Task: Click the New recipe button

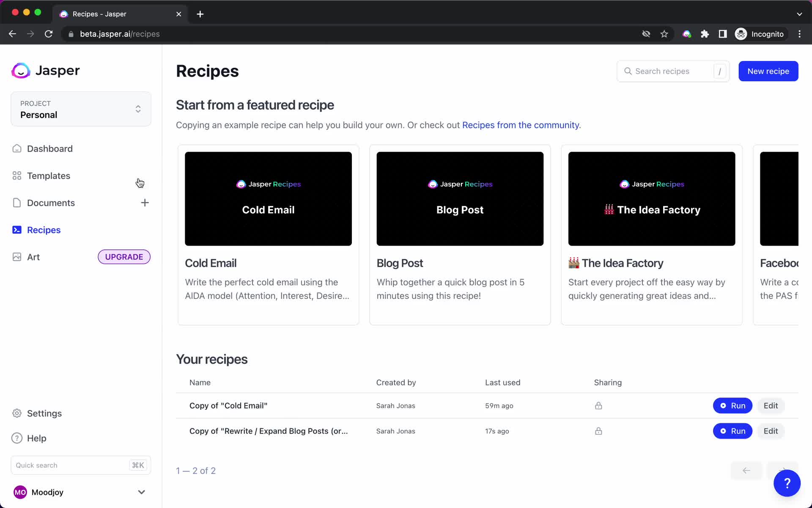Action: click(768, 71)
